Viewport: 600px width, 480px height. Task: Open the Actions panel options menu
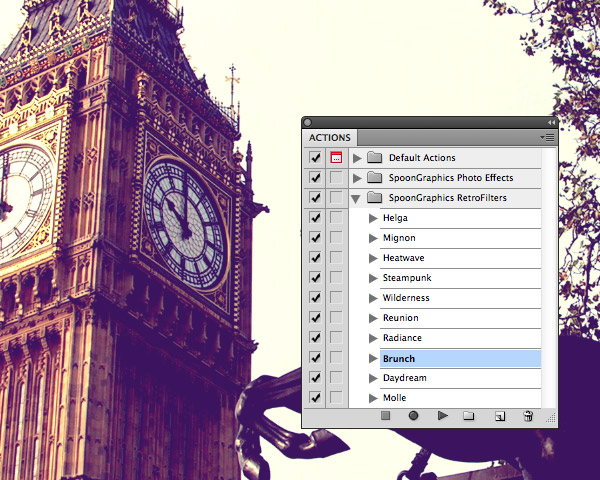tap(548, 137)
